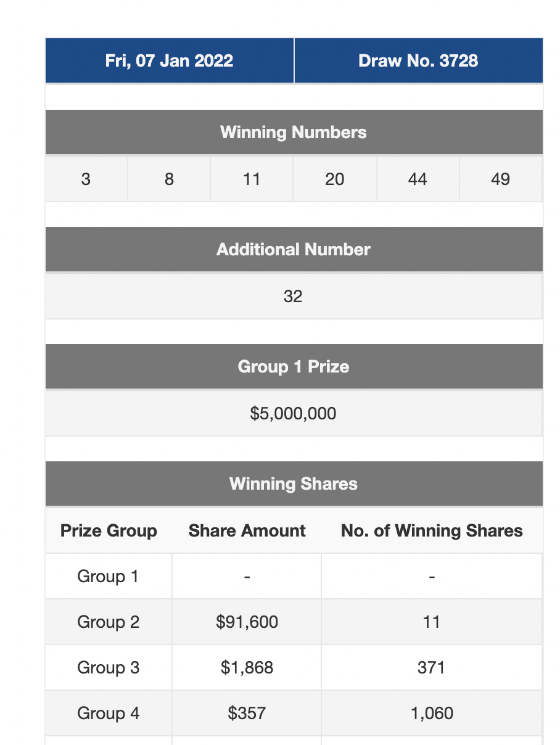The image size is (560, 745).
Task: Click the Group 2 share amount $91,600
Action: (247, 622)
